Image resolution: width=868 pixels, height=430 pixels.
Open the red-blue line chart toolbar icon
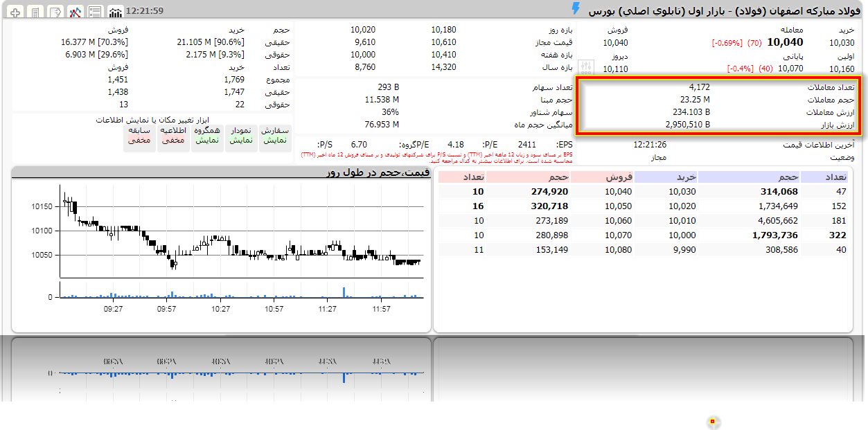pyautogui.click(x=76, y=12)
